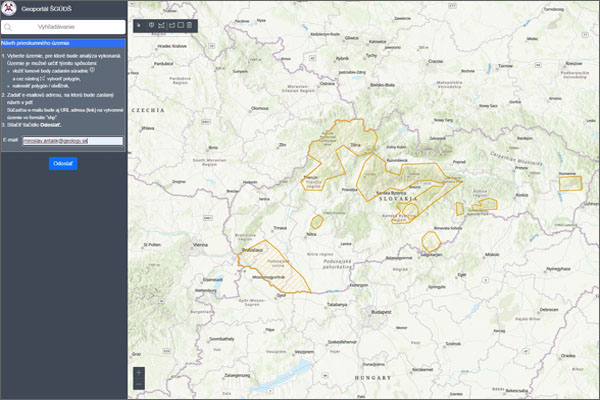The width and height of the screenshot is (600, 400).
Task: Select the Bratislava area polygon on map
Action: (272, 267)
